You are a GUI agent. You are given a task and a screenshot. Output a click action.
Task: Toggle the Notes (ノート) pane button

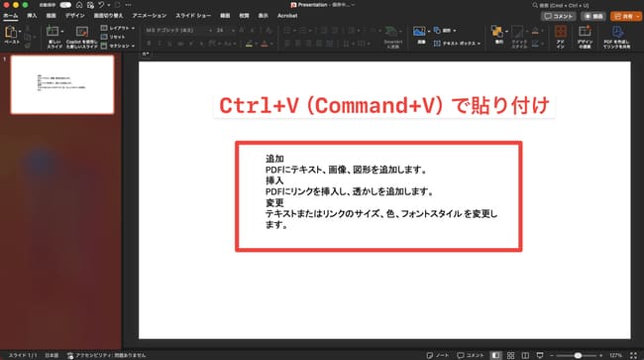(x=438, y=355)
